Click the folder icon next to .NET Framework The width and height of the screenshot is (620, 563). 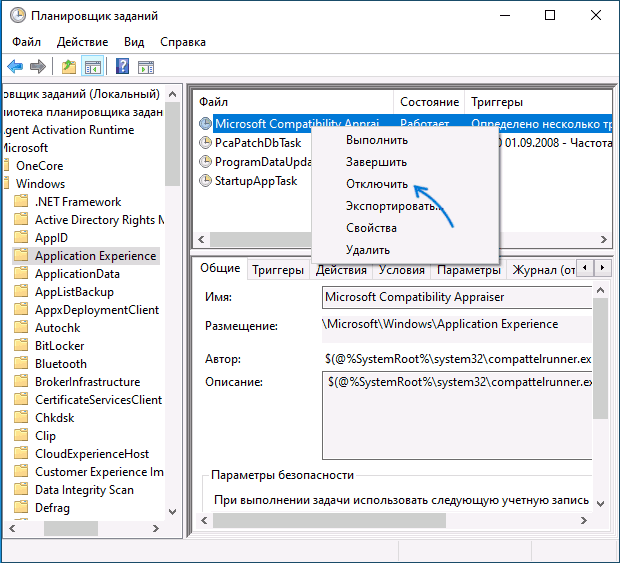pyautogui.click(x=21, y=201)
